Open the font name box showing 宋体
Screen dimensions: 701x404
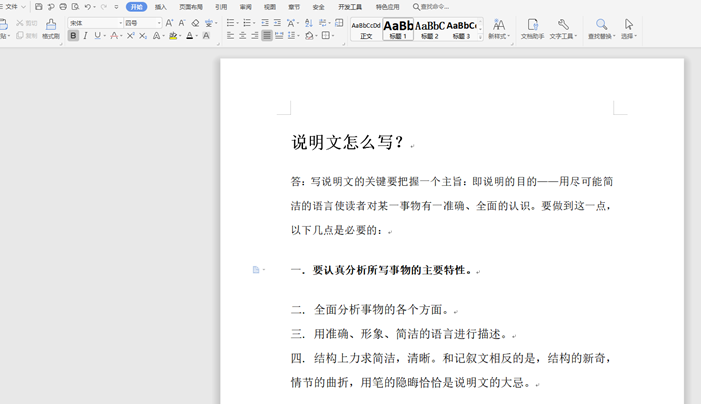[x=95, y=23]
